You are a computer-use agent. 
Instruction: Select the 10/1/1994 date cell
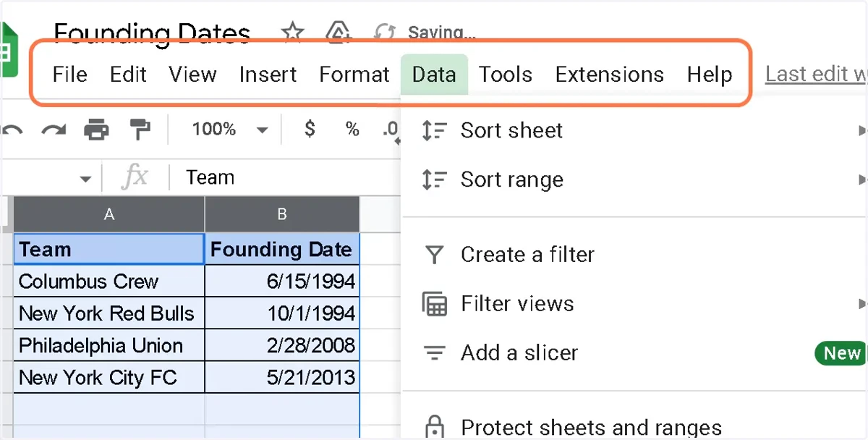282,313
